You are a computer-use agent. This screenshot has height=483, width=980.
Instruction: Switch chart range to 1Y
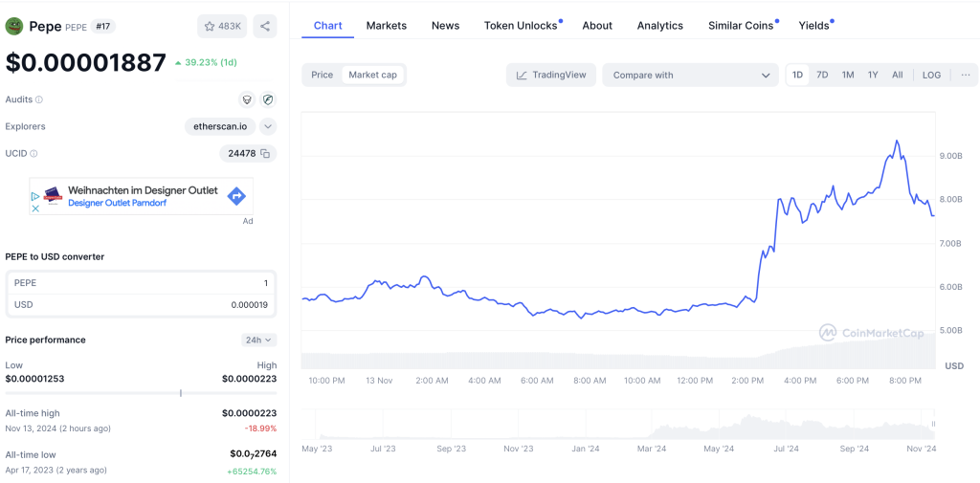[x=873, y=75]
